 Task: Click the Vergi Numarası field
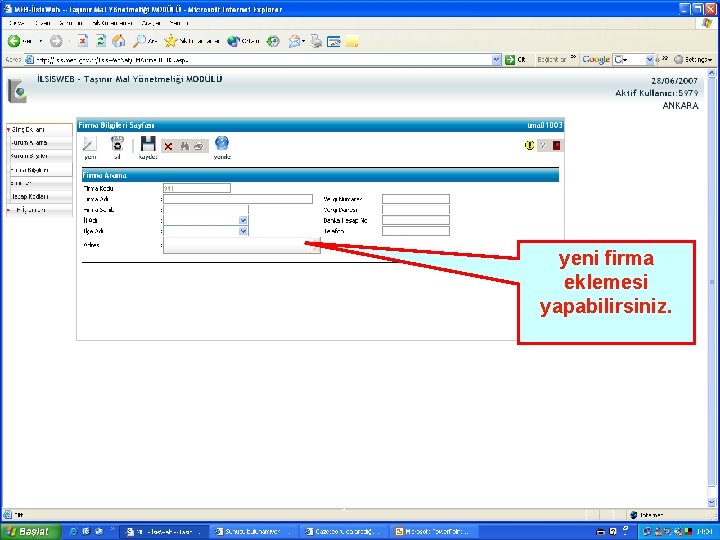click(416, 199)
